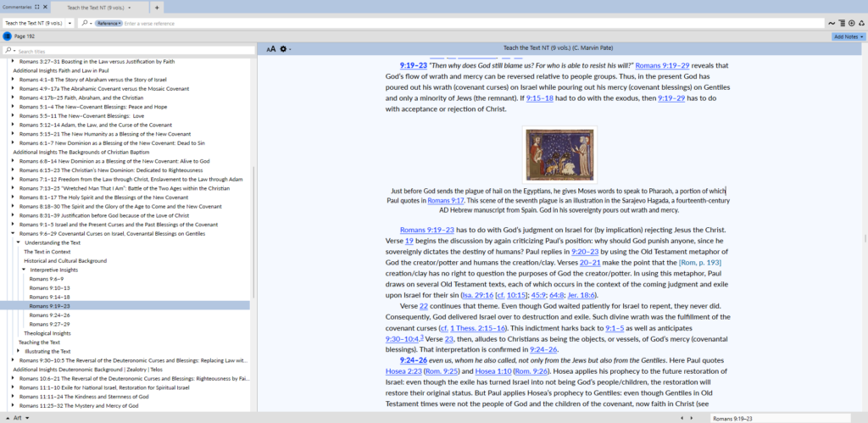Screen dimensions: 868x423
Task: Click the Romans 9:19–23 go-to box at bottom
Action: coord(780,419)
